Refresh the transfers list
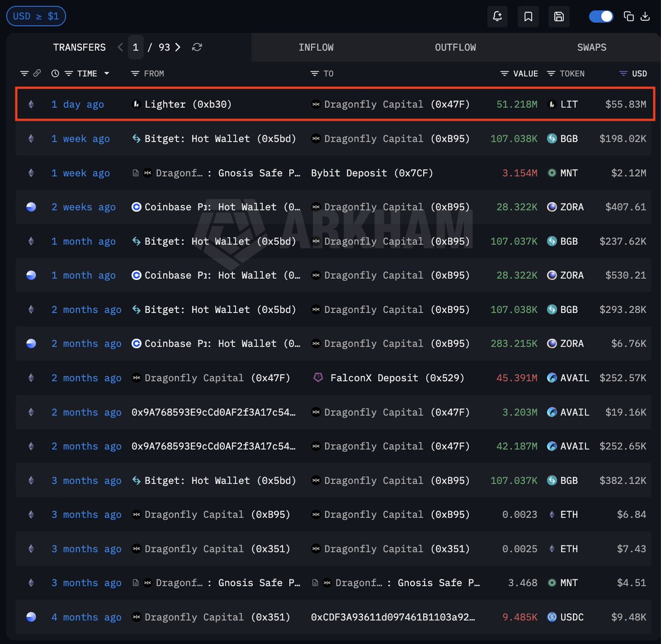The height and width of the screenshot is (644, 661). tap(197, 47)
